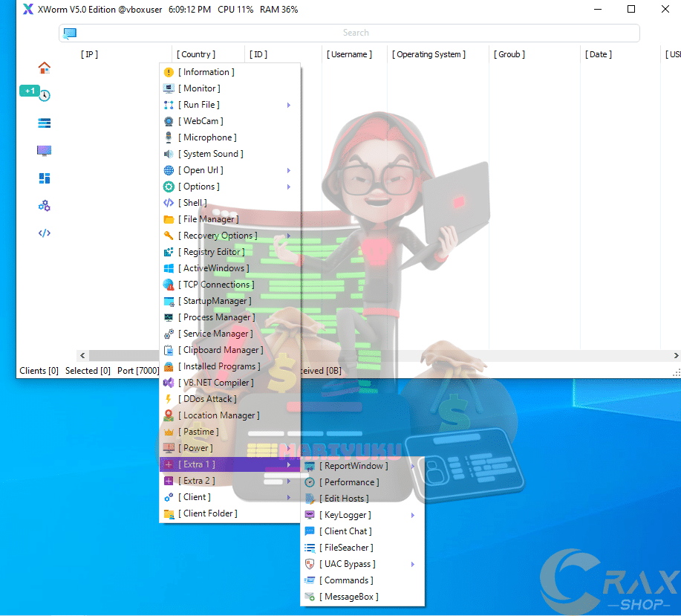
Task: Click the Home icon in the left sidebar
Action: point(45,68)
